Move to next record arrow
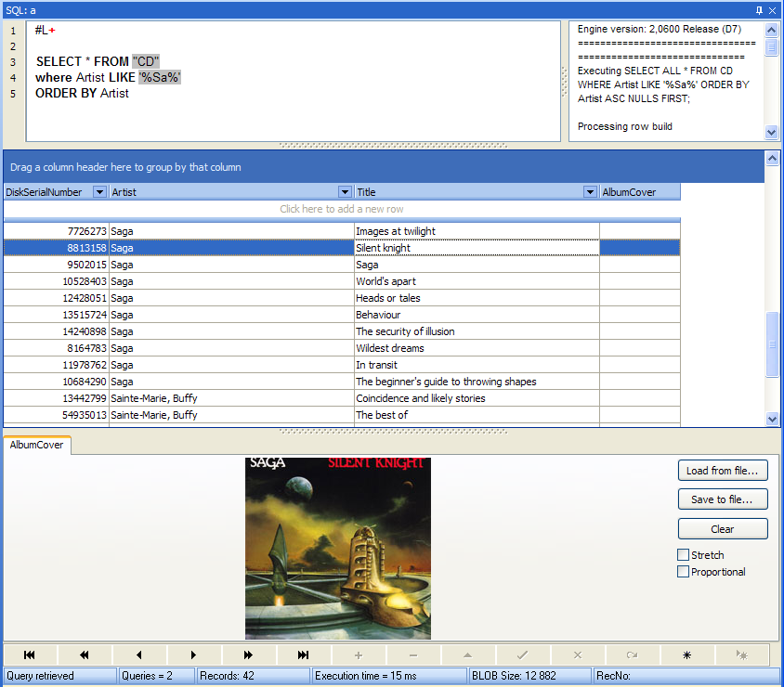Screen dimensions: 784x687 pyautogui.click(x=194, y=655)
